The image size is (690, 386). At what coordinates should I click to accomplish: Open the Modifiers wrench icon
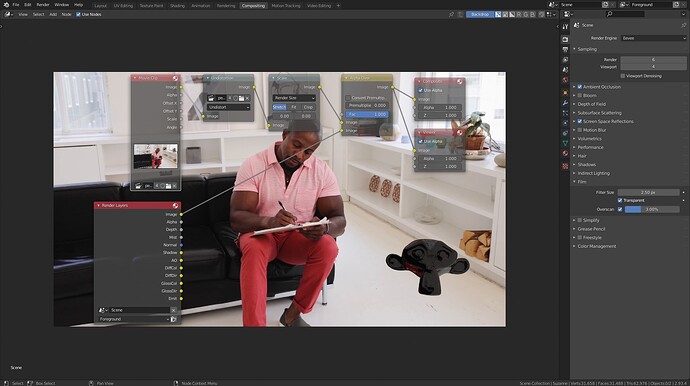click(565, 103)
